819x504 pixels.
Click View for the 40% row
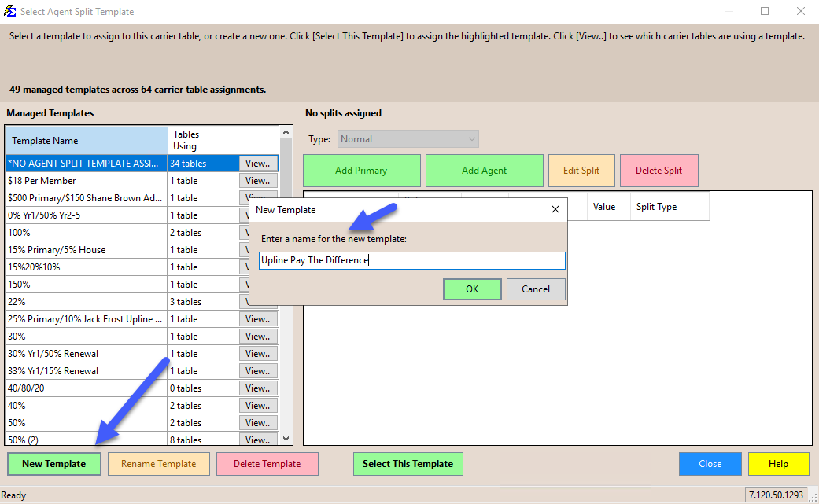click(x=258, y=406)
